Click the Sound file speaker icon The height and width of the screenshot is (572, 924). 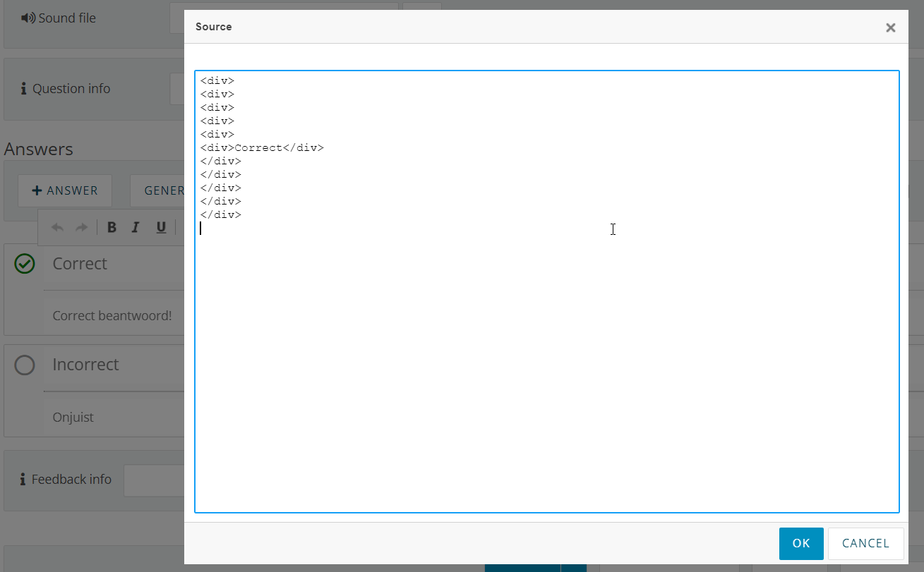pyautogui.click(x=28, y=18)
